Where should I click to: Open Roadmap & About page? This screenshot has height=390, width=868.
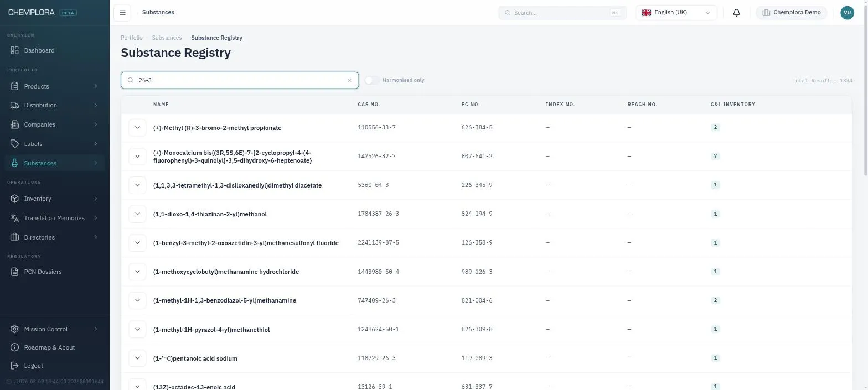coord(55,347)
